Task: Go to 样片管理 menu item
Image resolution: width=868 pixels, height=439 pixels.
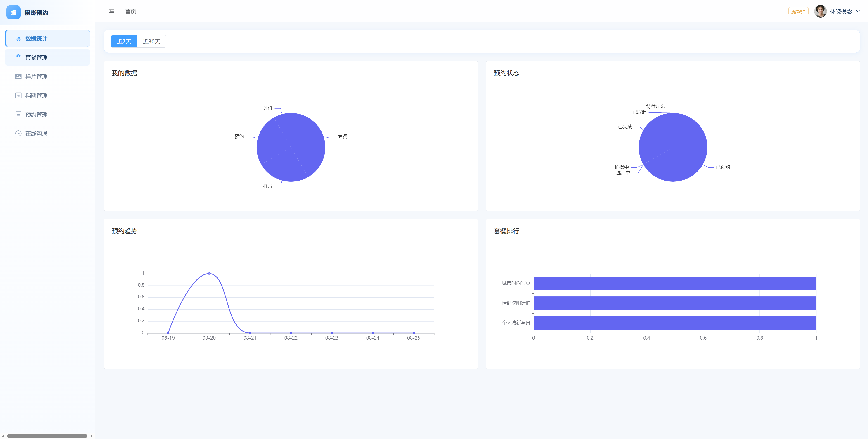Action: pos(47,76)
